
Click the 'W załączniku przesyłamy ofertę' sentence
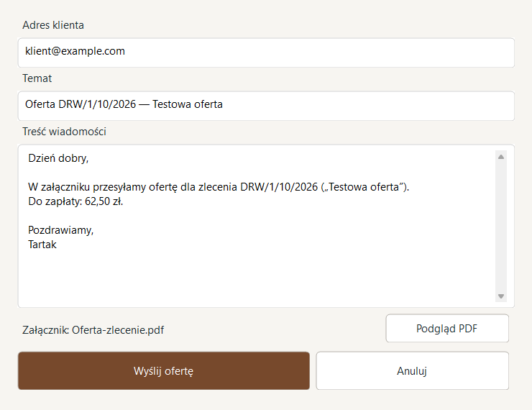click(x=219, y=187)
